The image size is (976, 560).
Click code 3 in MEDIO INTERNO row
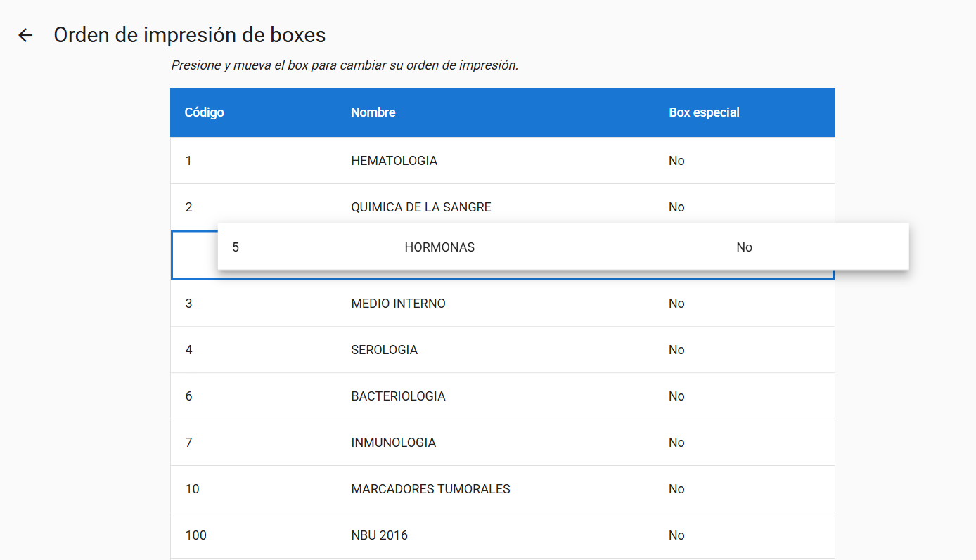pyautogui.click(x=188, y=304)
